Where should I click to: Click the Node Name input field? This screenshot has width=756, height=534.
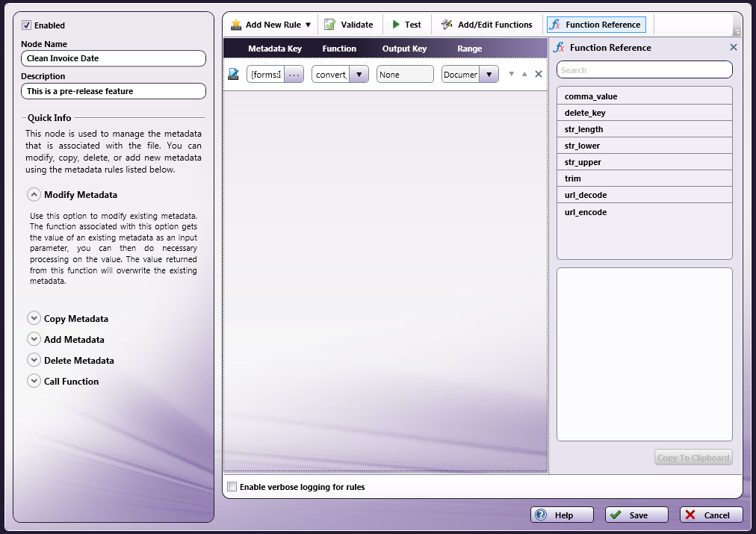(114, 58)
